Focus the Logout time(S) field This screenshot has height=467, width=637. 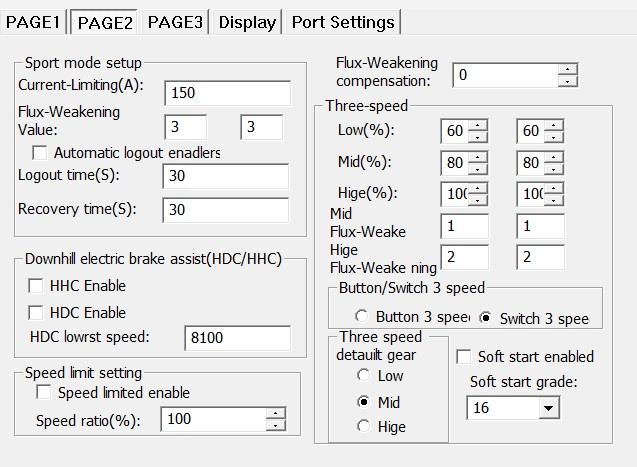[225, 176]
